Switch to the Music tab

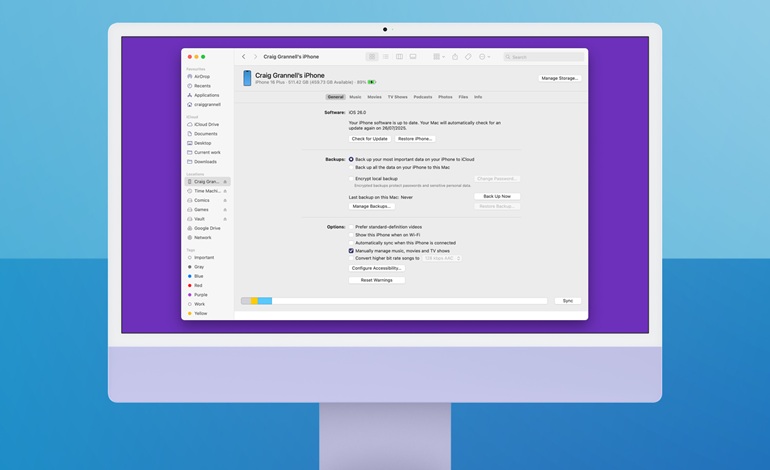(355, 97)
